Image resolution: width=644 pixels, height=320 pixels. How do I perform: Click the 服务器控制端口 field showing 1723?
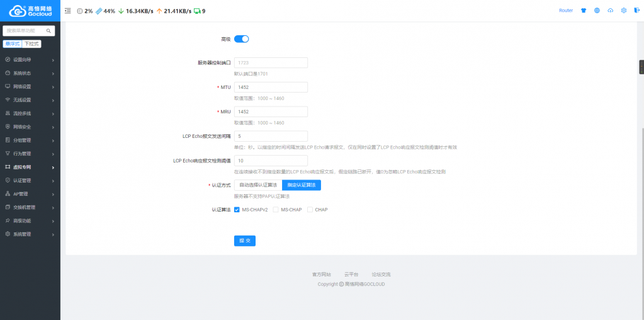point(271,63)
